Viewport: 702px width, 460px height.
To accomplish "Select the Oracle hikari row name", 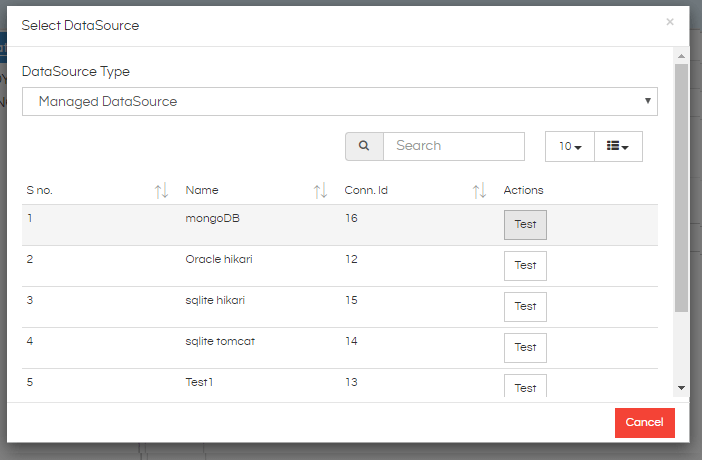I will pos(219,259).
